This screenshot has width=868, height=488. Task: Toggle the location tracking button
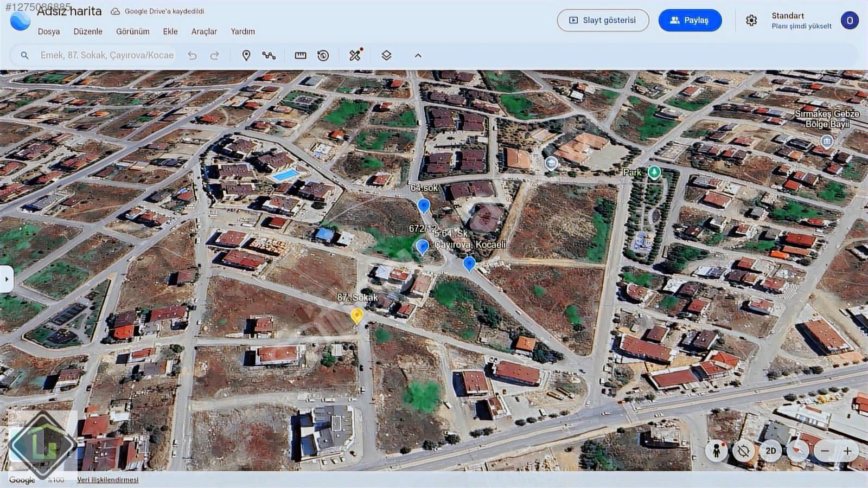743,451
